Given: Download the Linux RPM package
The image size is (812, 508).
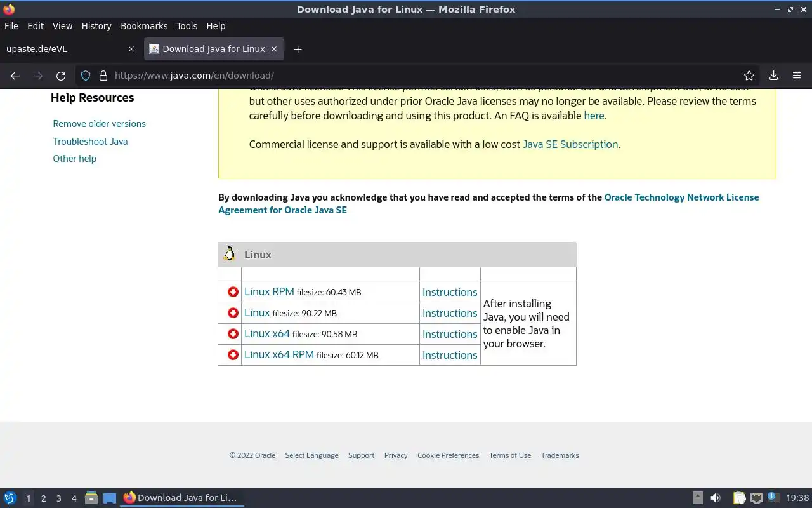Looking at the screenshot, I should coord(269,291).
